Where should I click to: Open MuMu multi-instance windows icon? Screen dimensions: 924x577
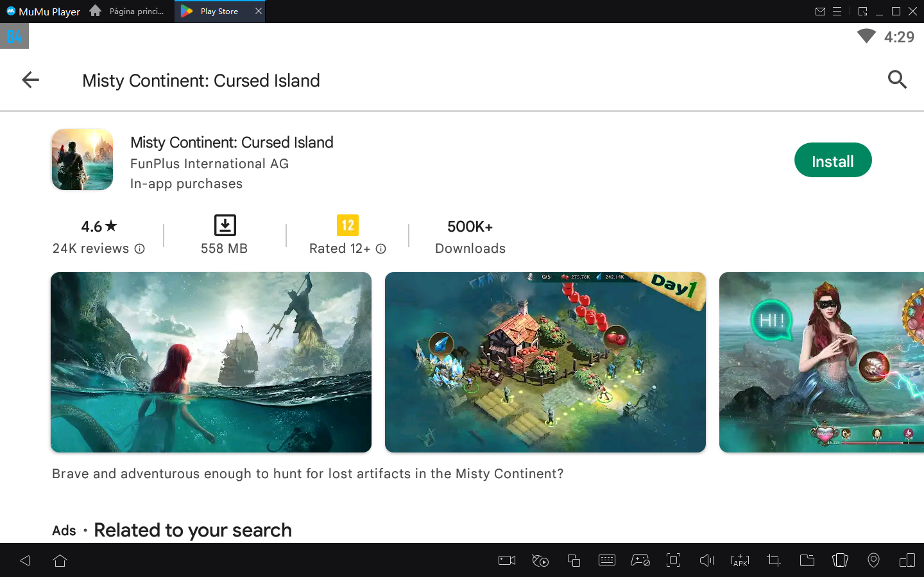tap(574, 560)
